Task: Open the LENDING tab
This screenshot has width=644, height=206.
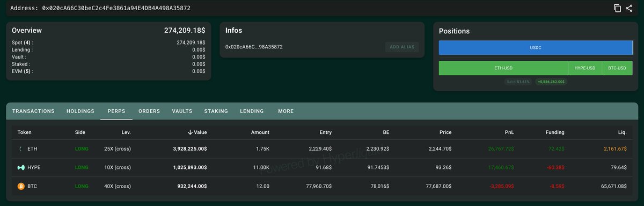Action: pyautogui.click(x=252, y=111)
